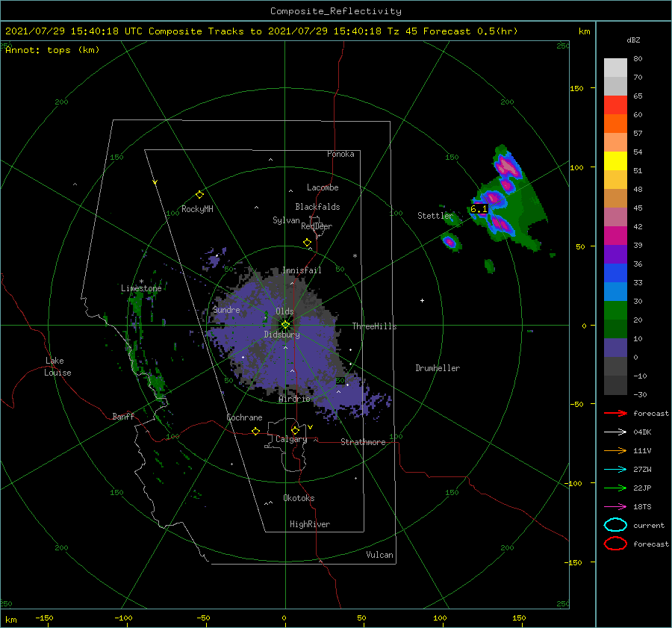Click the yellow diamond marker below Cochrane
The height and width of the screenshot is (628, 672).
click(x=256, y=432)
